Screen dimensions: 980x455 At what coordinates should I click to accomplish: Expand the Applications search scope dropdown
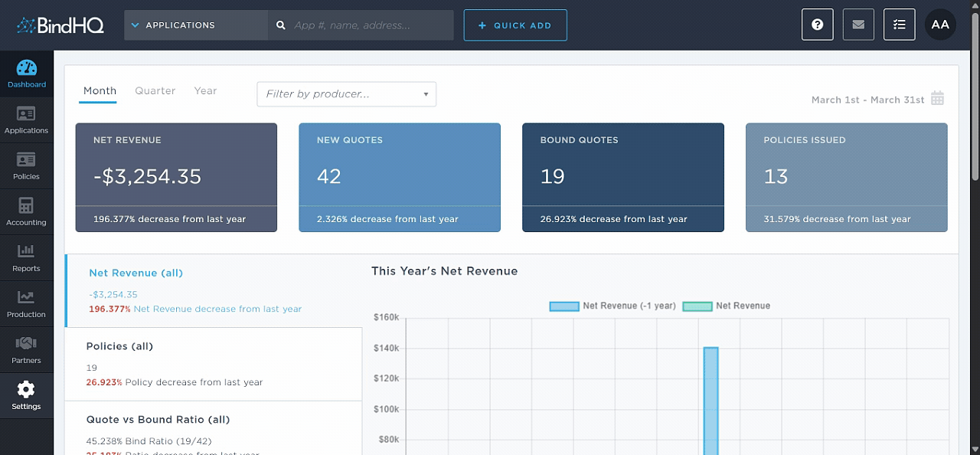coord(196,25)
